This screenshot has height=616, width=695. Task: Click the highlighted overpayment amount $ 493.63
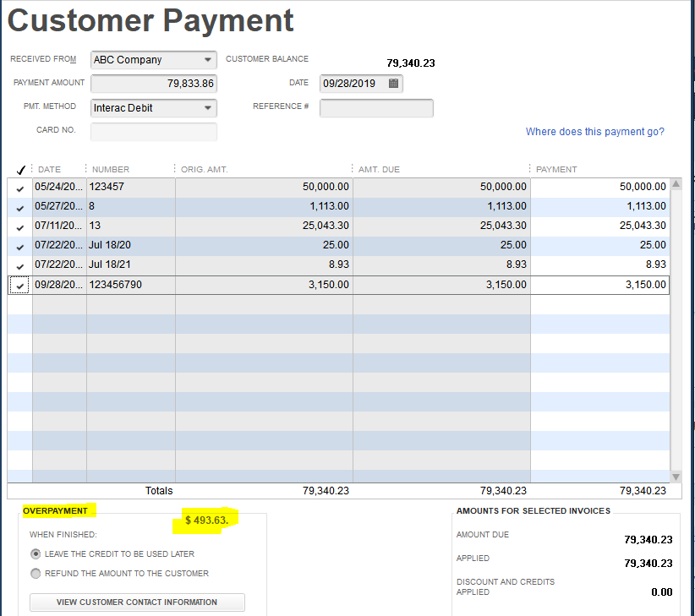click(206, 521)
